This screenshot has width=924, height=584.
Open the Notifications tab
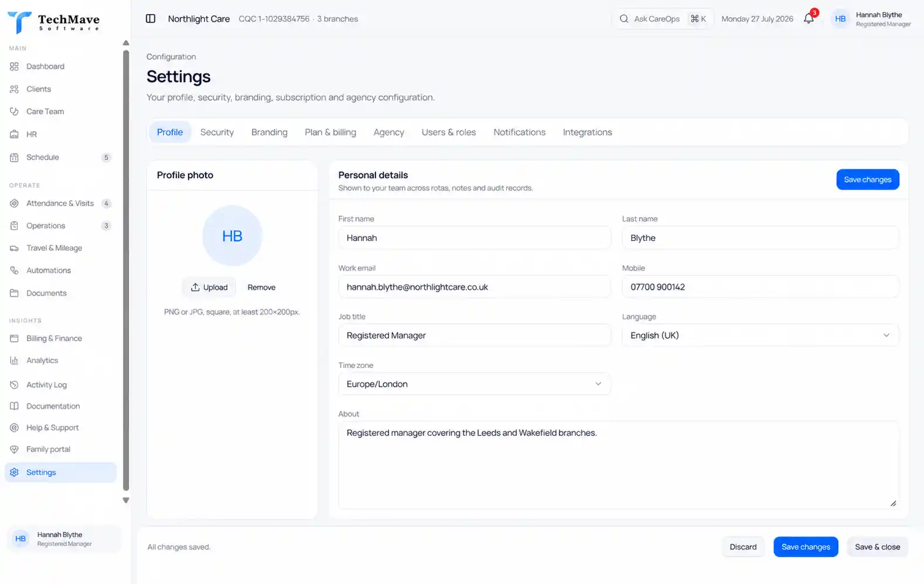pos(519,132)
